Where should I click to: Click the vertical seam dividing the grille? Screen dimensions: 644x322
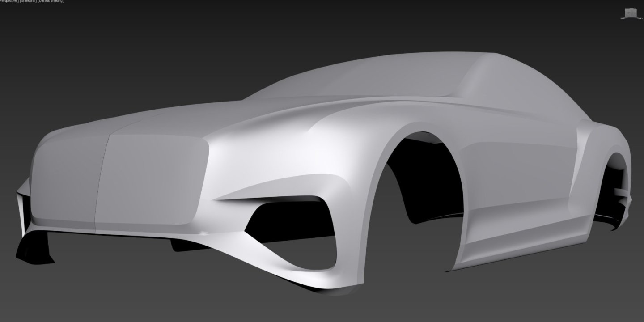(101, 179)
